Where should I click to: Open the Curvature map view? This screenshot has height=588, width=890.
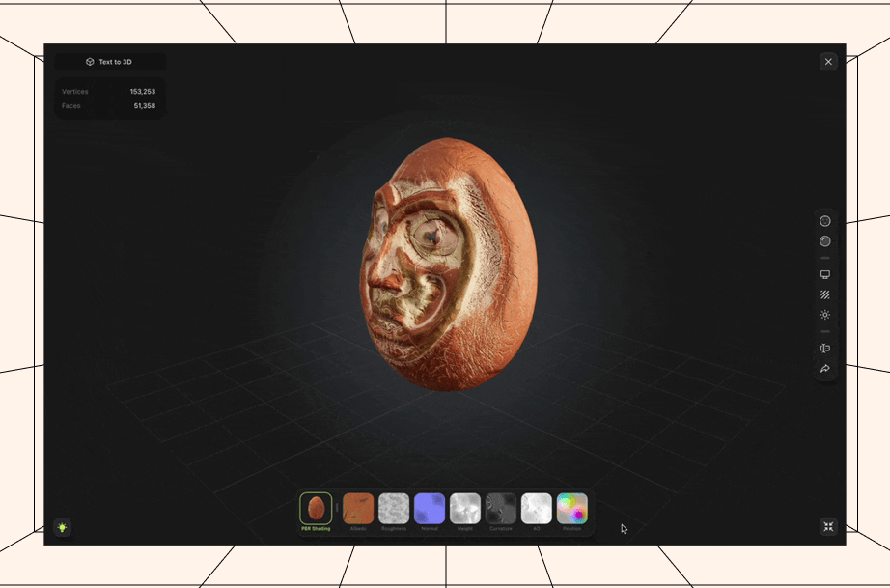point(501,509)
